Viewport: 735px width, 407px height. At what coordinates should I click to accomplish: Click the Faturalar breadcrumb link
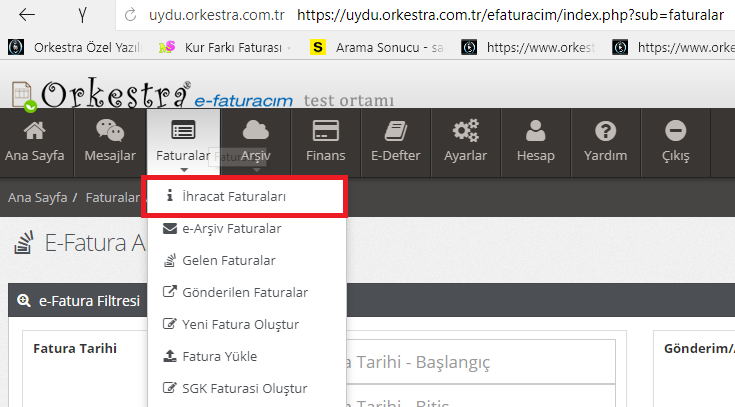point(112,197)
